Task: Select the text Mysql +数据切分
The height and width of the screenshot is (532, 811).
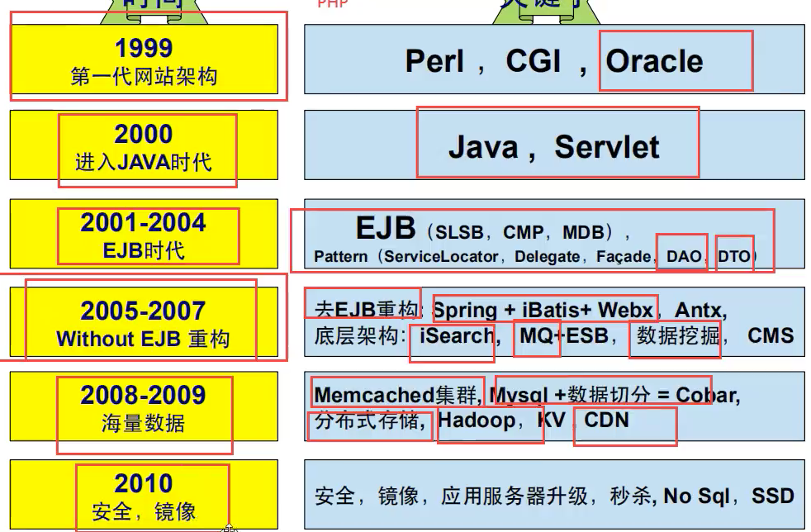Action: coord(570,396)
